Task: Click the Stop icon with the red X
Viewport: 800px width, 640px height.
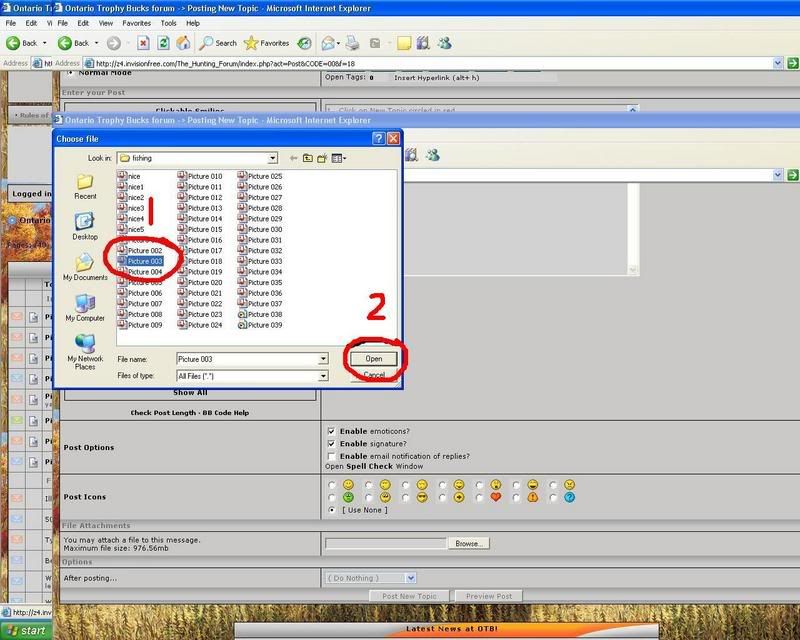Action: pos(143,43)
